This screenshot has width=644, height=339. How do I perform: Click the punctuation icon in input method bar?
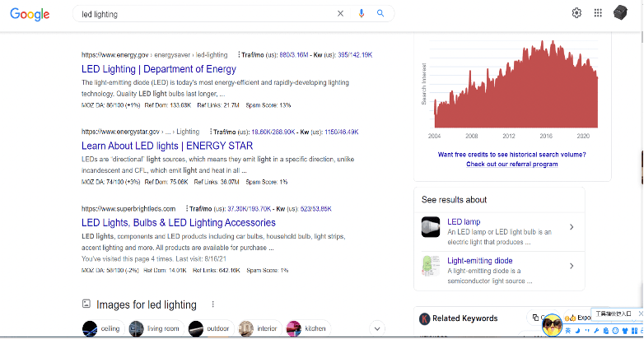click(x=587, y=331)
